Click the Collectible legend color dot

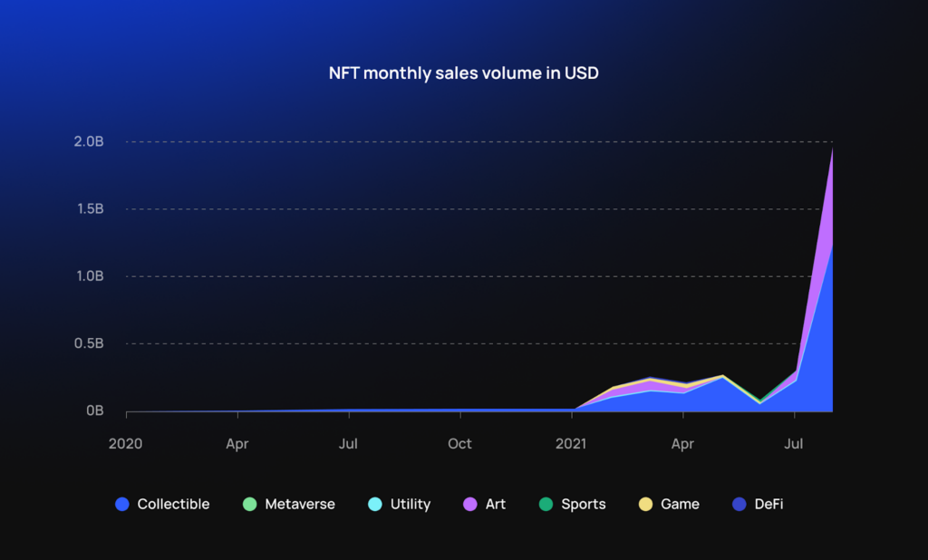[122, 505]
